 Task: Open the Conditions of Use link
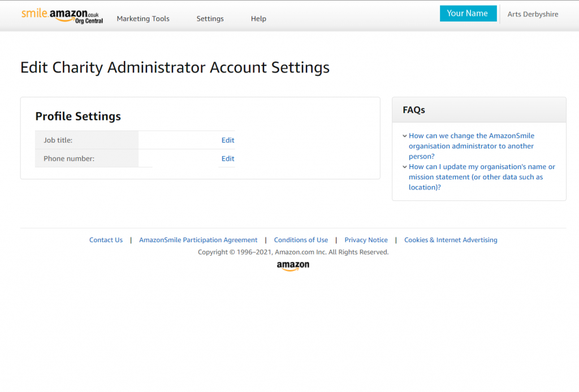301,240
